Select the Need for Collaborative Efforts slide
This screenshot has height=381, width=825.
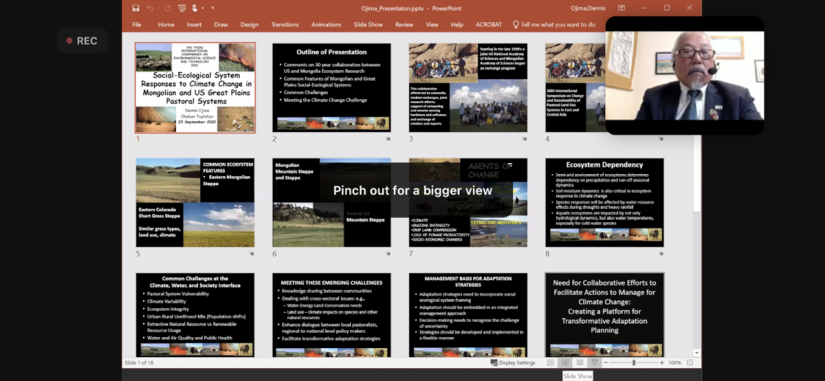605,315
